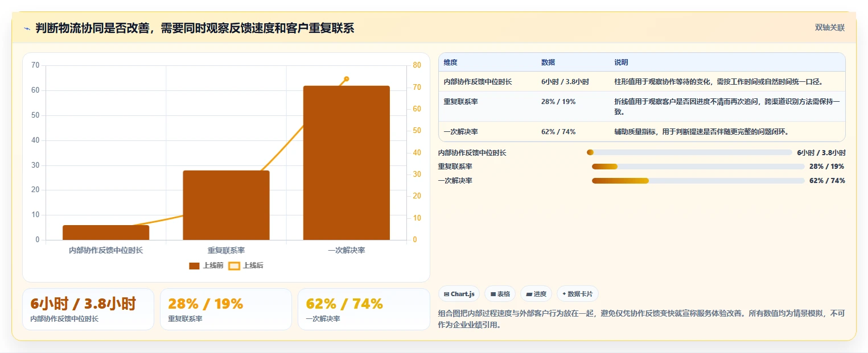Click the description starting with 辅助质量指标
Viewport: 868px width, 353px height.
click(702, 132)
